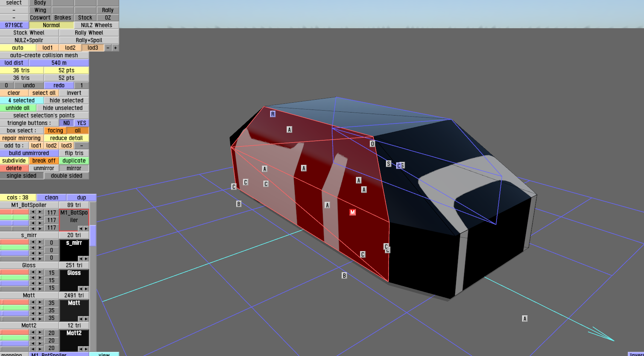Click blue decrease arrow for s_mirr colour
This screenshot has height=356, width=644.
tap(33, 253)
